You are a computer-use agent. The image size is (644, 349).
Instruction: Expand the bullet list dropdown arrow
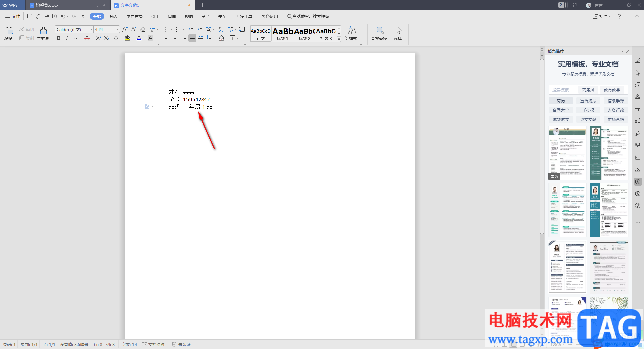pos(172,30)
